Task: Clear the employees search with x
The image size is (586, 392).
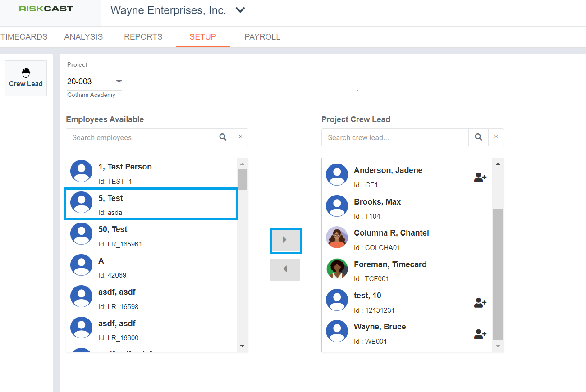Action: 240,137
